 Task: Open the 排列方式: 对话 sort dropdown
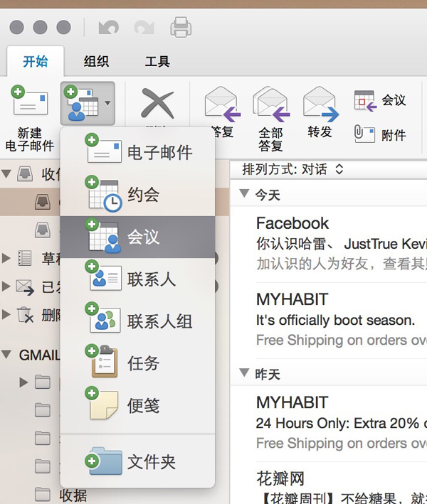tap(292, 169)
